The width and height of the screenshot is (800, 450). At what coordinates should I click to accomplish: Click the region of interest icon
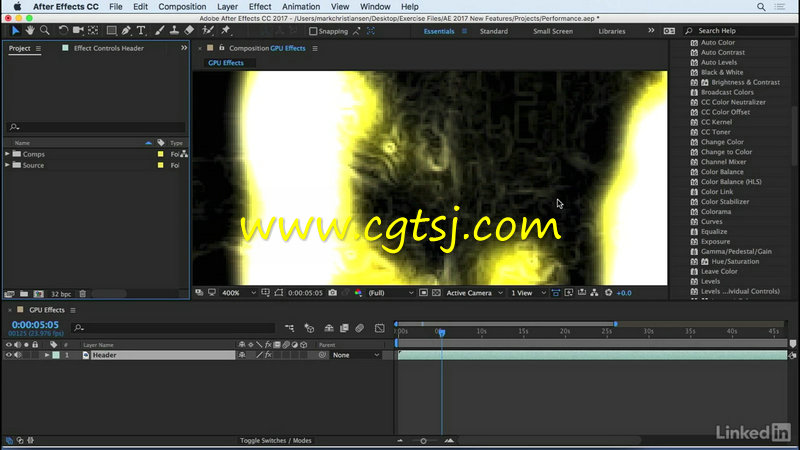click(x=423, y=293)
